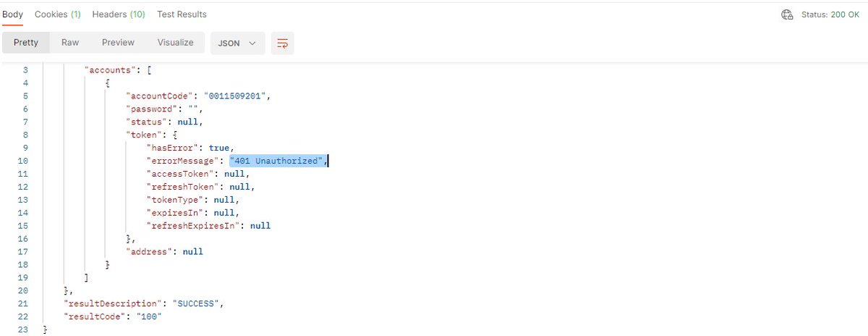868x336 pixels.
Task: Click the null value of address
Action: (x=193, y=252)
